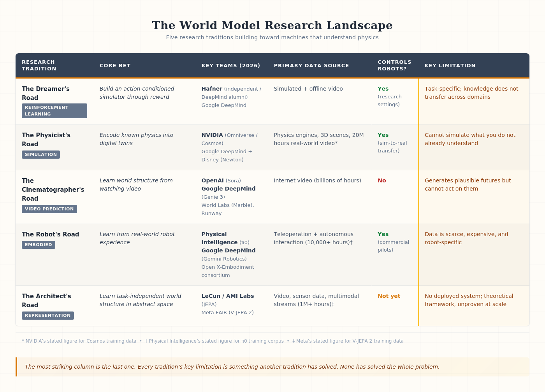Image resolution: width=545 pixels, height=392 pixels.
Task: Click 'No deployed system; theoretical framework' limitation
Action: click(469, 300)
